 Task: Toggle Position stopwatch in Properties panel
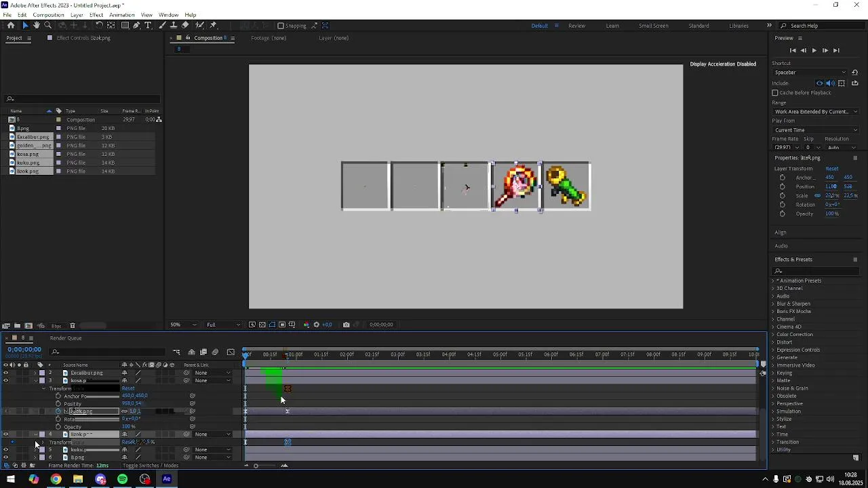782,186
